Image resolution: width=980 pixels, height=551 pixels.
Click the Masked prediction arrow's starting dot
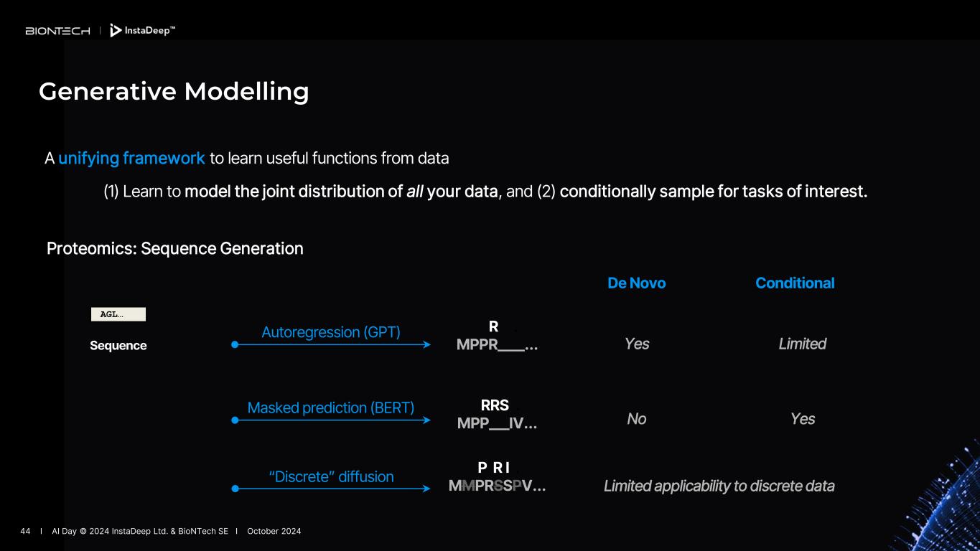tap(235, 420)
